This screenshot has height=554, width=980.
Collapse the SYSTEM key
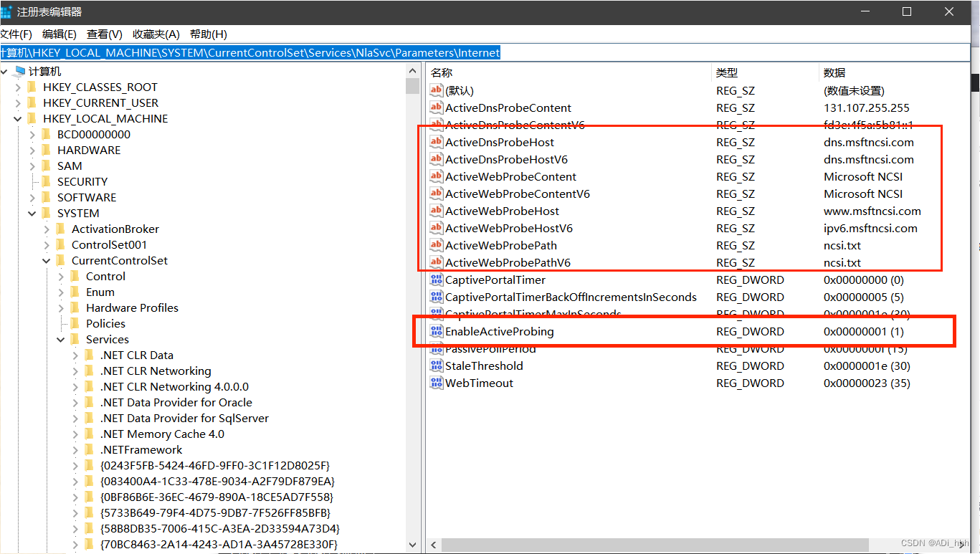coord(32,213)
